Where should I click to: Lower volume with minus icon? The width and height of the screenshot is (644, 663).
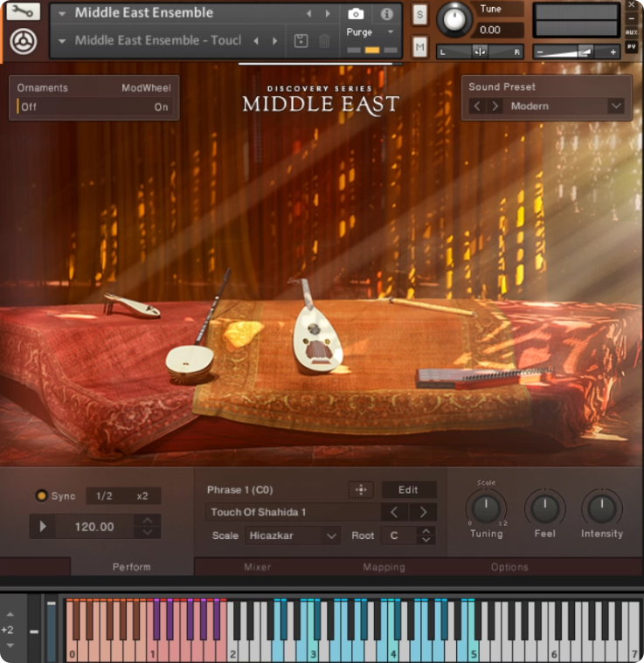point(539,52)
